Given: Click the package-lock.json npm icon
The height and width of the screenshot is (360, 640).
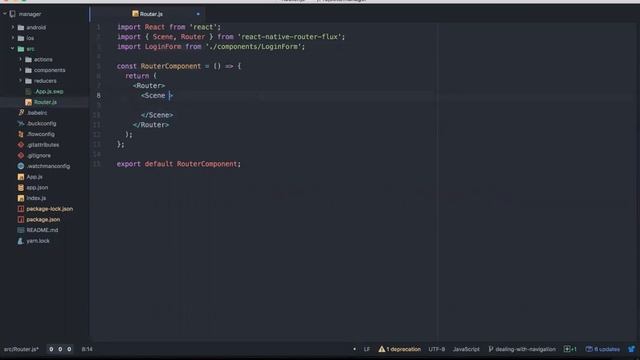Looking at the screenshot, I should (x=21, y=209).
